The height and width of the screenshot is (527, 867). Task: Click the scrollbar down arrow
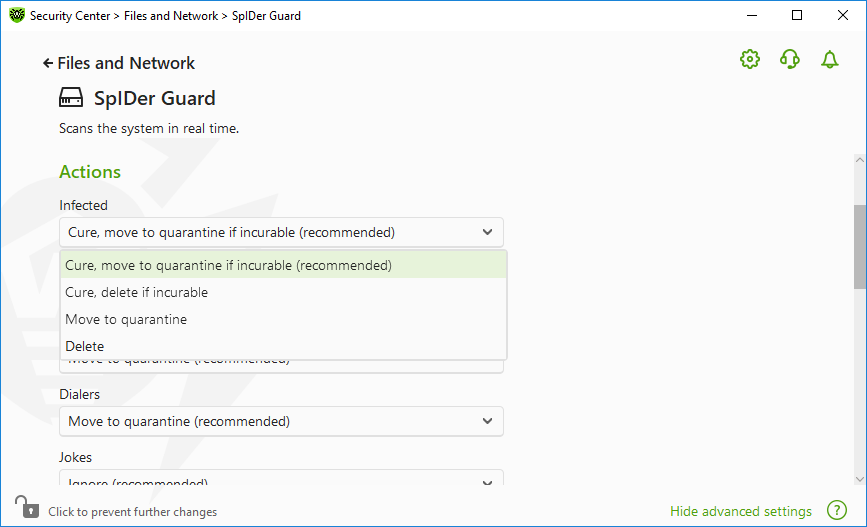pyautogui.click(x=860, y=479)
